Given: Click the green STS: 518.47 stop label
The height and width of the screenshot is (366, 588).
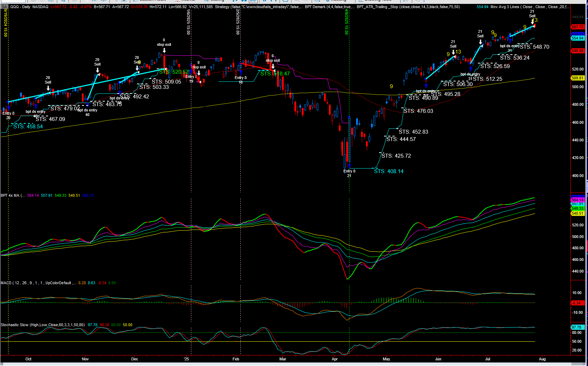Looking at the screenshot, I should point(275,74).
